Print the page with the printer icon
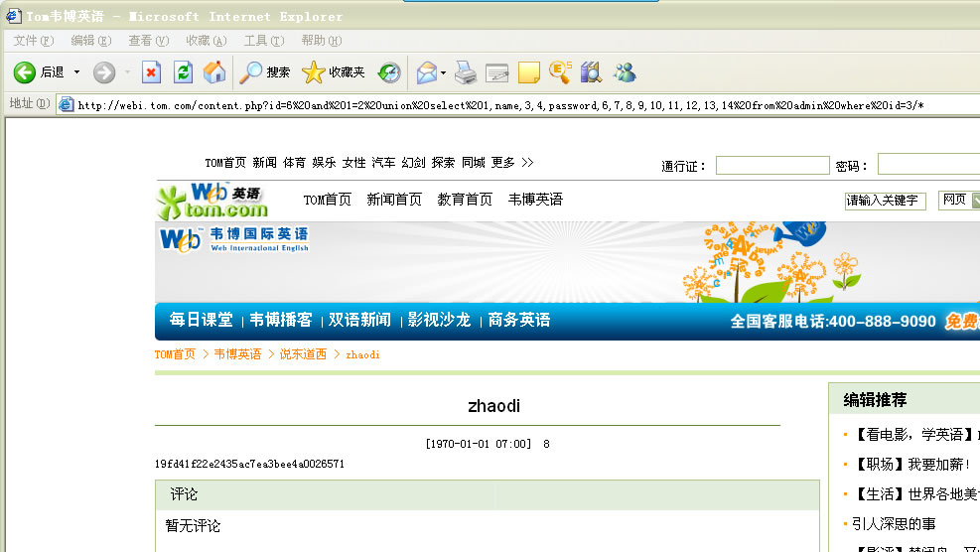Screen dimensions: 980x552 pos(466,72)
